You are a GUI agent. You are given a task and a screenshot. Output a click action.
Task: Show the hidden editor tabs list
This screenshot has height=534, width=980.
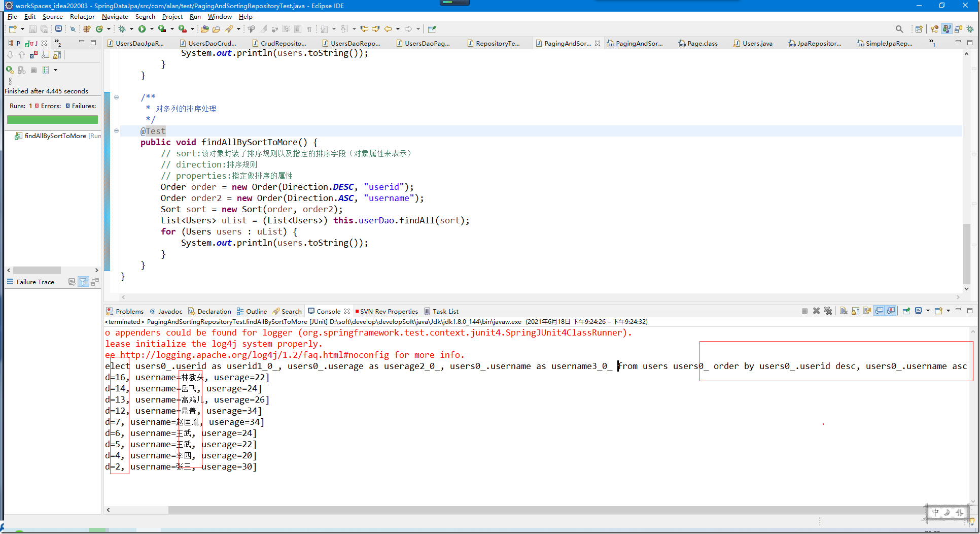click(x=931, y=43)
